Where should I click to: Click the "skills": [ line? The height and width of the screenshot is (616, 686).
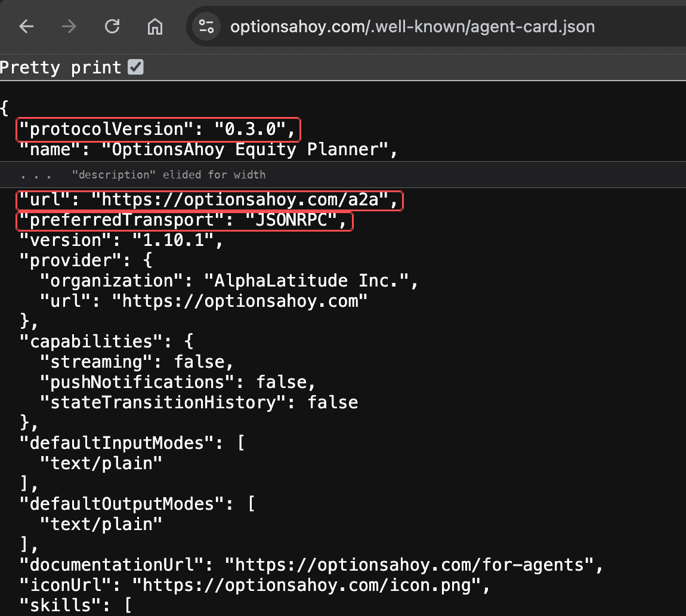coord(76,605)
